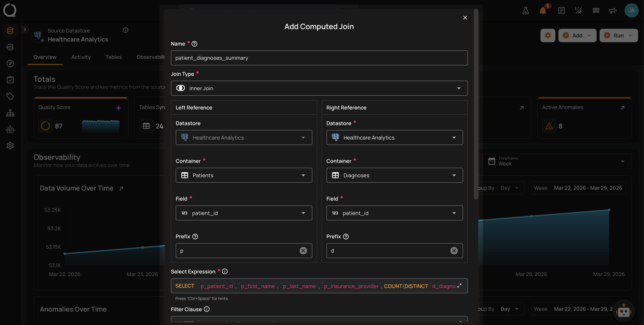Expand Data Volume Over Time chart
The height and width of the screenshot is (325, 644).
pyautogui.click(x=121, y=188)
